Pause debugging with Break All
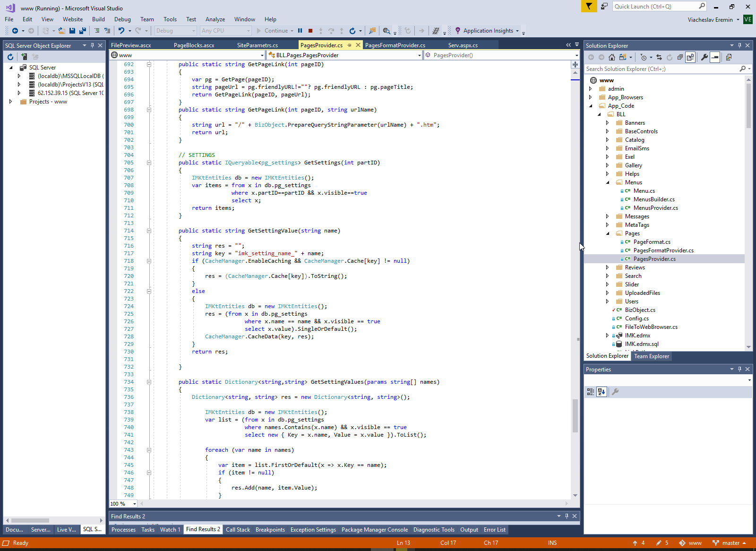Image resolution: width=756 pixels, height=551 pixels. tap(300, 31)
